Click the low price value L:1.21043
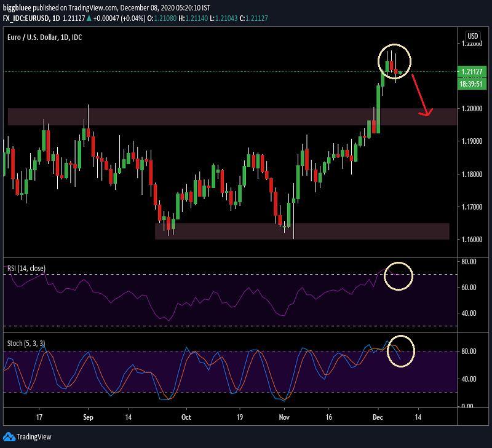492x448 pixels. pyautogui.click(x=224, y=18)
